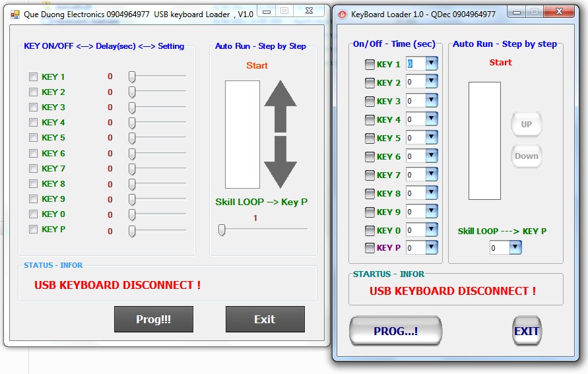Tick KEY 6 checkbox in Que Duong window
Image resolution: width=588 pixels, height=374 pixels.
[34, 153]
